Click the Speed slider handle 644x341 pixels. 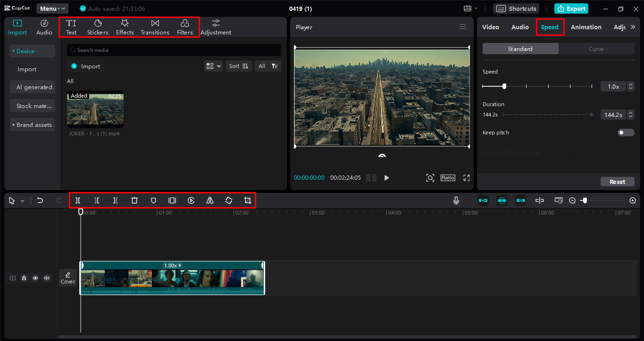504,86
